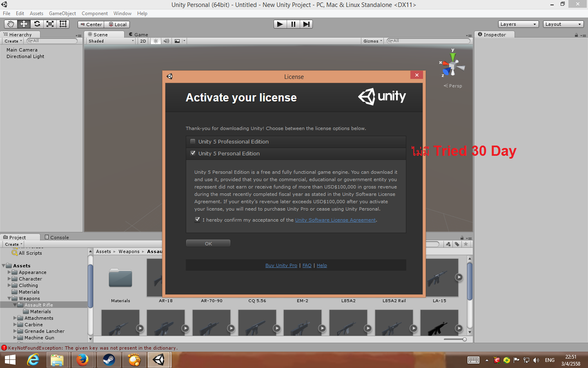Viewport: 588px width, 368px height.
Task: Expand the LA-15 asset preview arrow
Action: tap(459, 277)
